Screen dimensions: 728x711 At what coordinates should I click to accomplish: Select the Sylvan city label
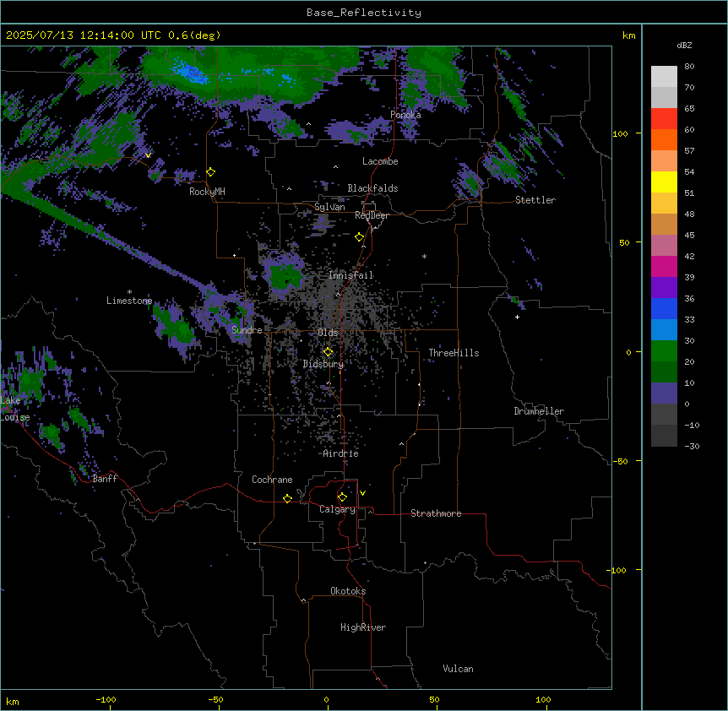point(329,207)
